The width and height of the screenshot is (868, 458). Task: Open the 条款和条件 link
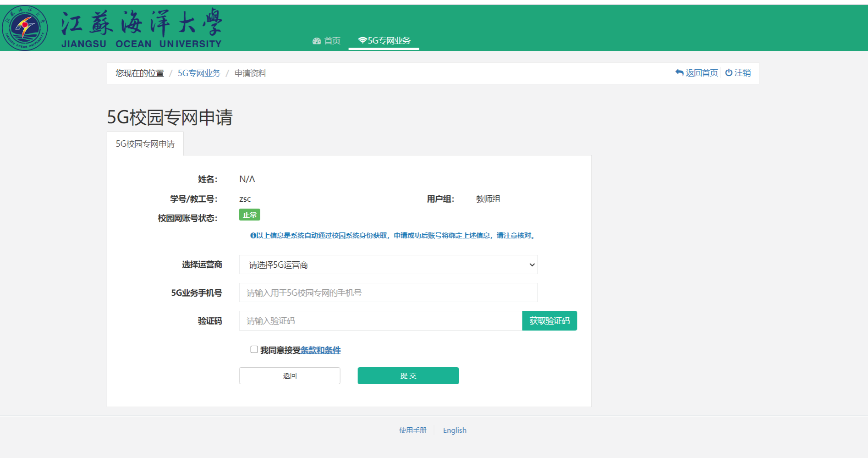coord(320,350)
